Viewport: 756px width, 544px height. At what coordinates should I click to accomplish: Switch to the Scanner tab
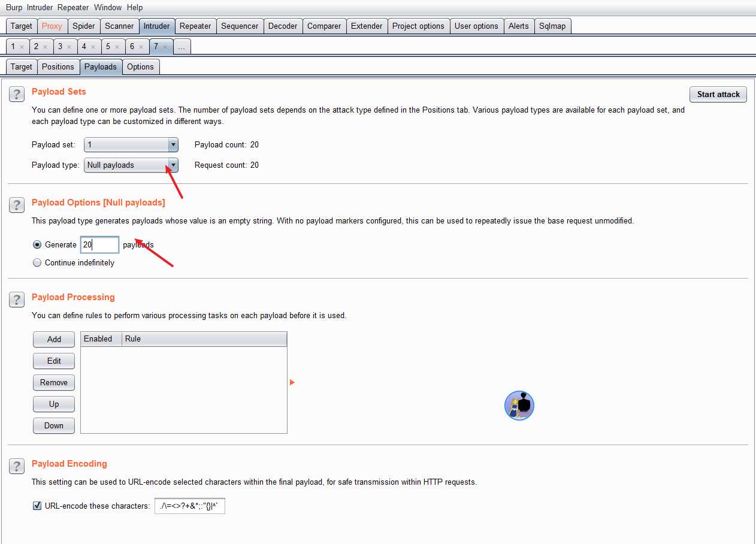[x=119, y=26]
